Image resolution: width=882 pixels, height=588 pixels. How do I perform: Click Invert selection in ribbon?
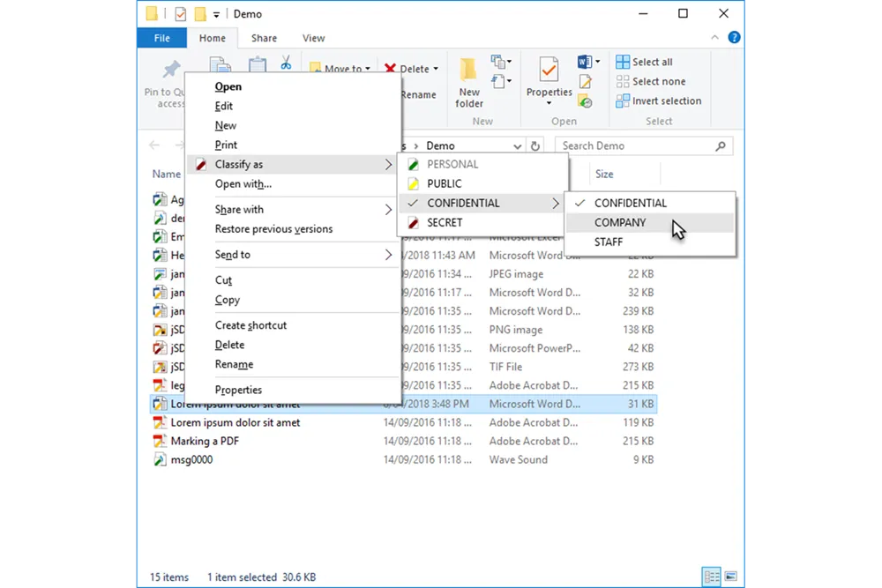pyautogui.click(x=666, y=100)
